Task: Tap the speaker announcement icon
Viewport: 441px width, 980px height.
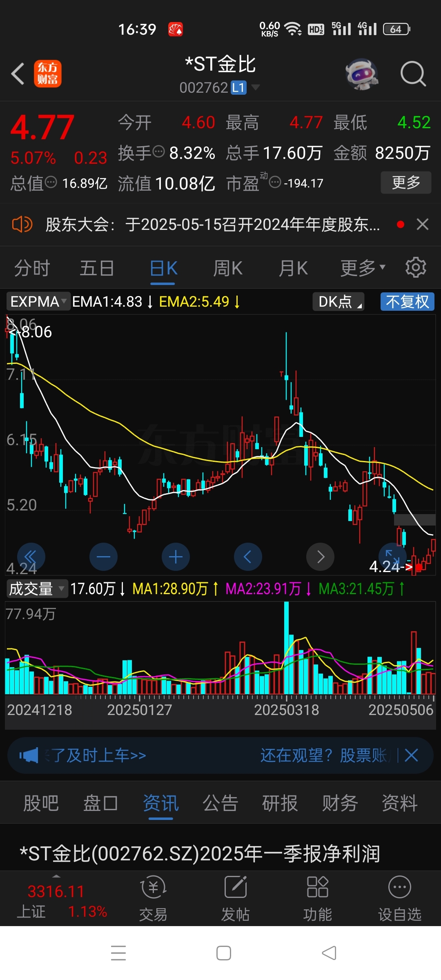Action: 22,224
